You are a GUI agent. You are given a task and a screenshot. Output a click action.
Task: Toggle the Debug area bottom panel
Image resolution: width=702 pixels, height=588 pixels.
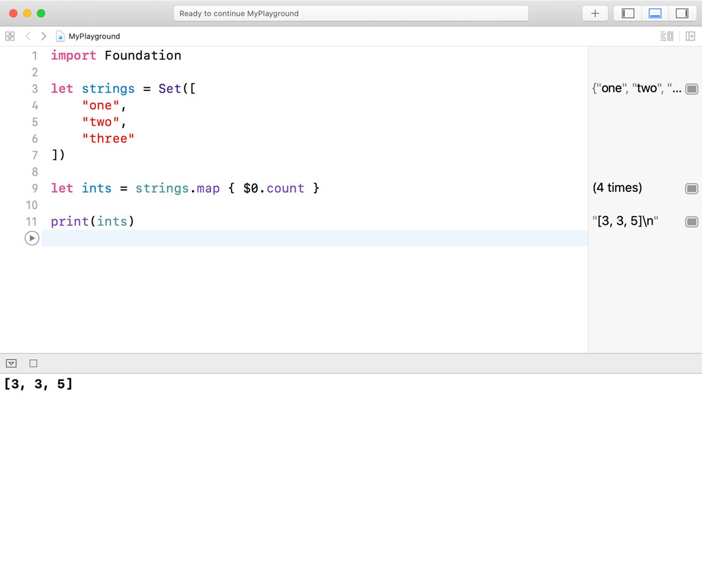point(655,14)
